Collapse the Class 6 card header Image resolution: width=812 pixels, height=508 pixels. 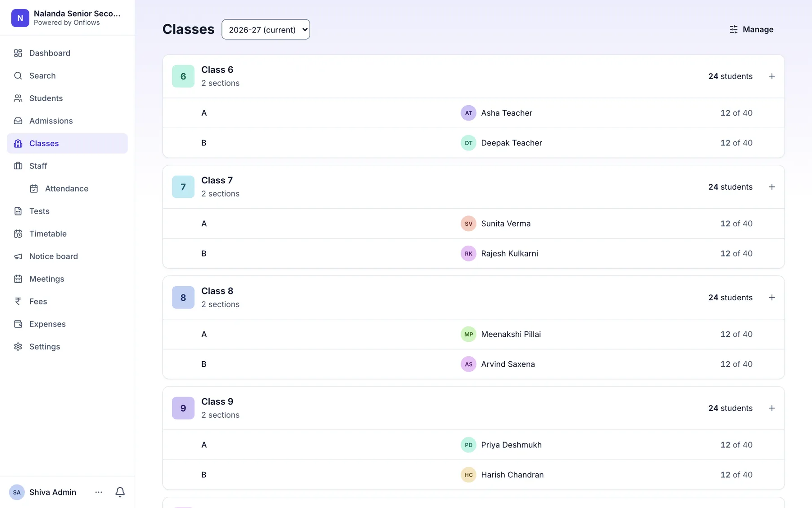tap(474, 76)
